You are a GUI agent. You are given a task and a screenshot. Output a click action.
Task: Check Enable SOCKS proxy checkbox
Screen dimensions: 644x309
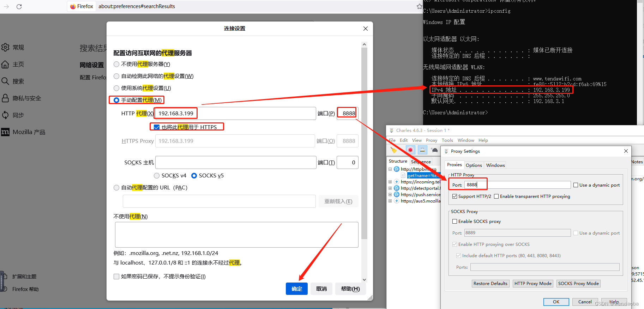coord(455,222)
